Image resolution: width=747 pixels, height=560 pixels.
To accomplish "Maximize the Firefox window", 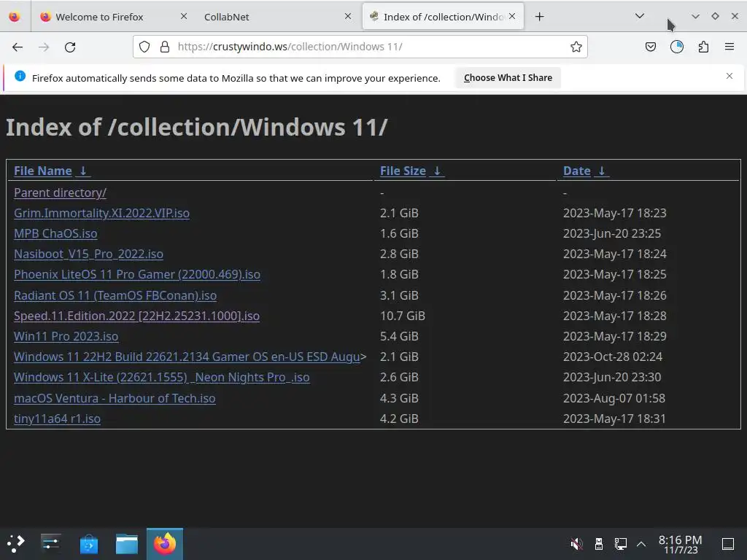I will pyautogui.click(x=715, y=16).
